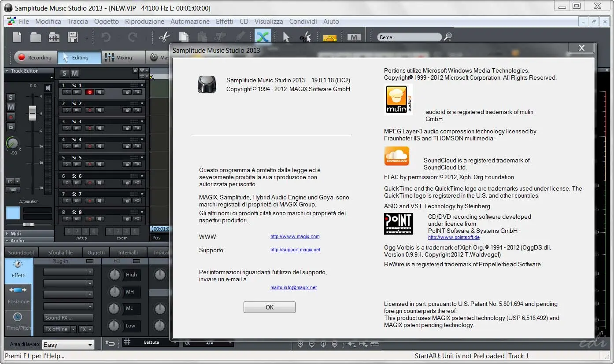Image resolution: width=614 pixels, height=364 pixels.
Task: Click the load audio file waveform icon
Action: point(54,37)
